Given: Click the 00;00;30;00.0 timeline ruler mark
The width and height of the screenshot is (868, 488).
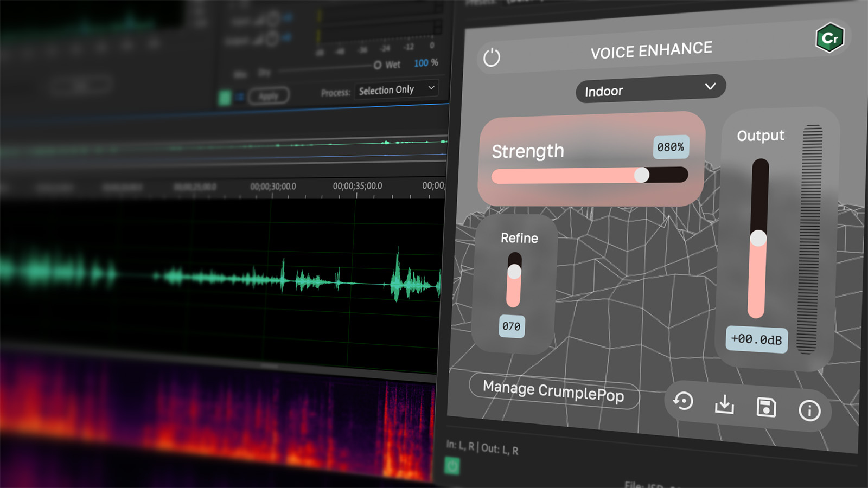Looking at the screenshot, I should click(x=273, y=187).
